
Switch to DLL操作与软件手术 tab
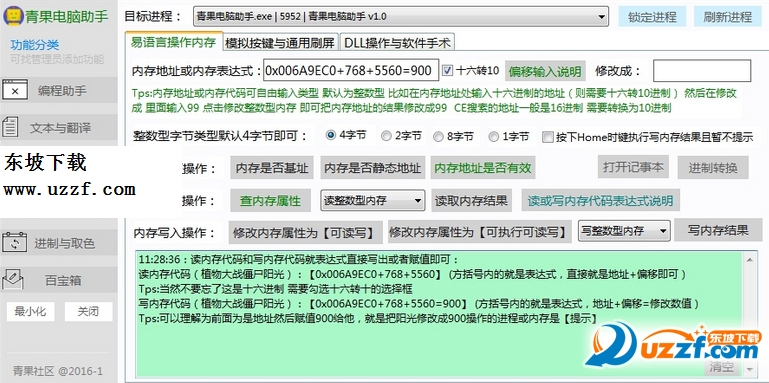coord(397,43)
